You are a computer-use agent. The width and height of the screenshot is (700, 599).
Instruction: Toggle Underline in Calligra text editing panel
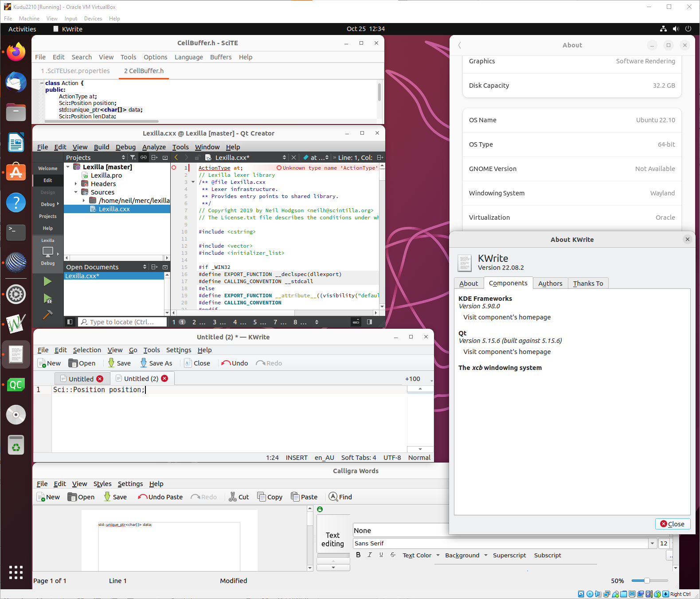pos(381,555)
